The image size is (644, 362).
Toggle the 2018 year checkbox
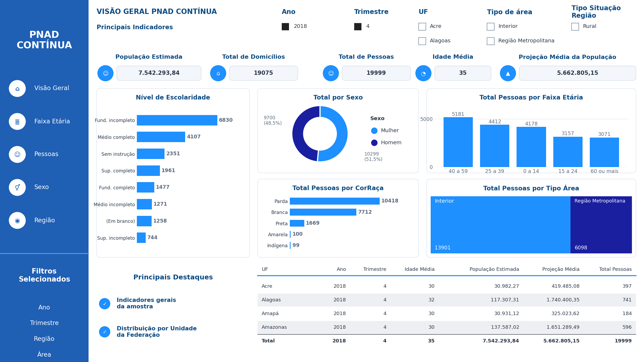tap(285, 27)
